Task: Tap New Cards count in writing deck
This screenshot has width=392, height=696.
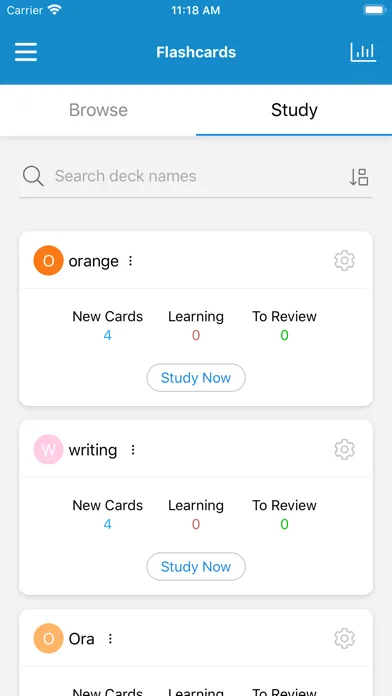Action: click(107, 524)
